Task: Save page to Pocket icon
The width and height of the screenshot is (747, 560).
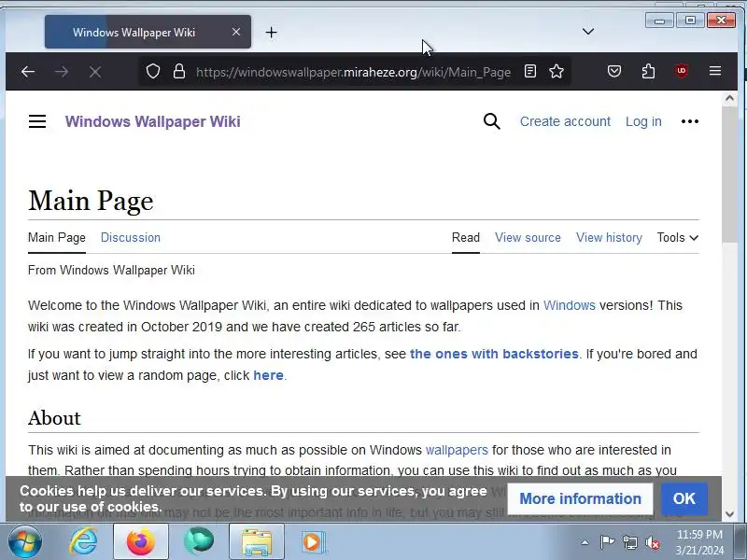Action: point(614,72)
